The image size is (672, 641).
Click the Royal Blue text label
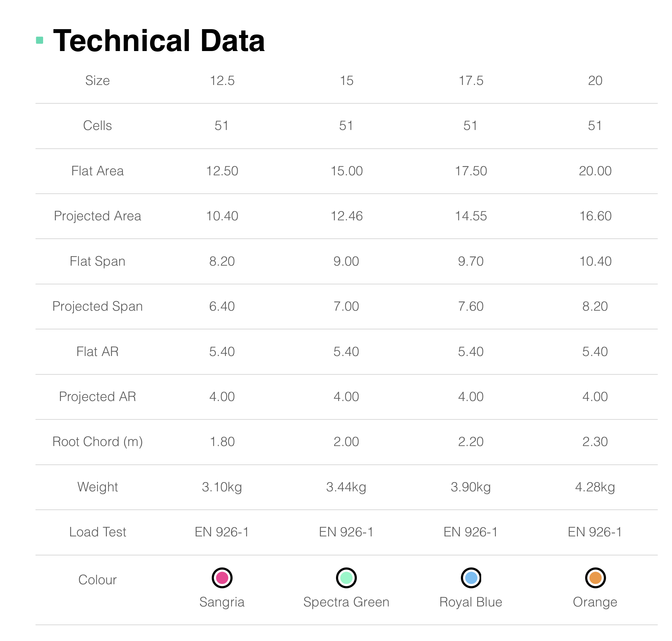[x=471, y=602]
